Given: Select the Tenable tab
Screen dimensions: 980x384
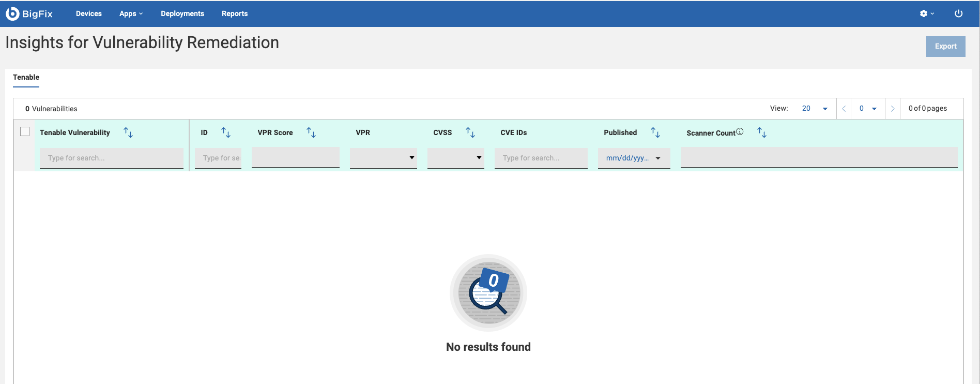Looking at the screenshot, I should 26,77.
